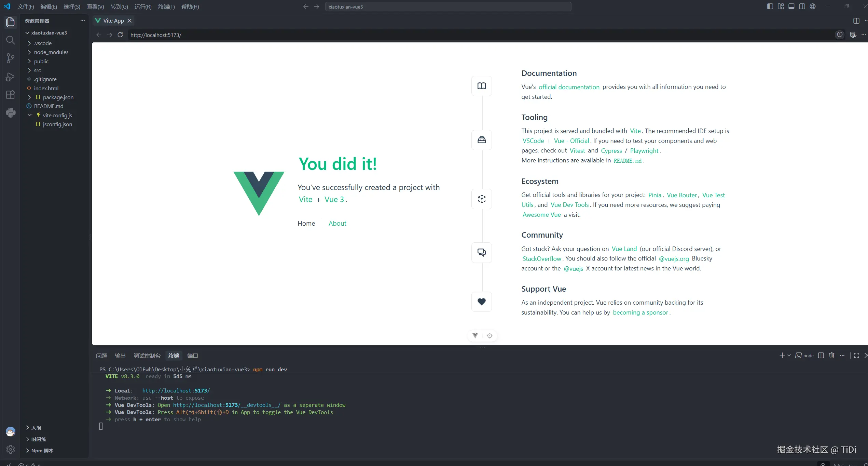
Task: Open Source Control view in activity bar
Action: [x=11, y=58]
